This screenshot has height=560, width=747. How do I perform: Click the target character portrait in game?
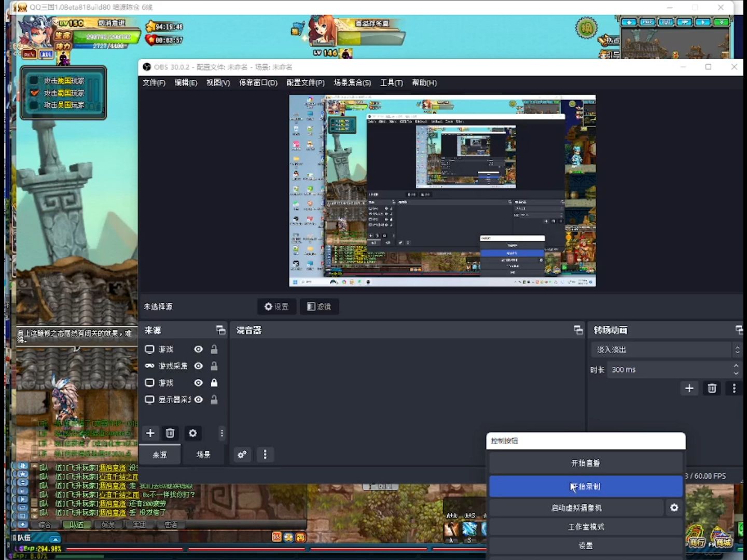pos(322,31)
